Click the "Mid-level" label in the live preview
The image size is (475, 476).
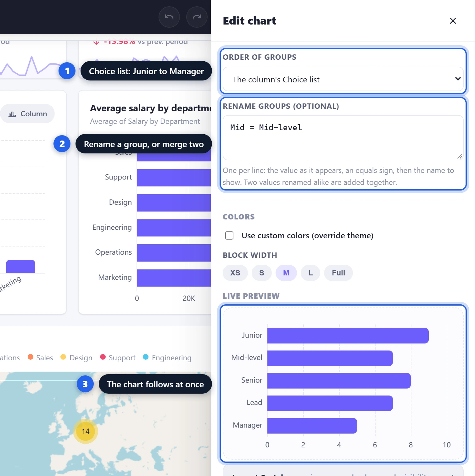pyautogui.click(x=247, y=357)
